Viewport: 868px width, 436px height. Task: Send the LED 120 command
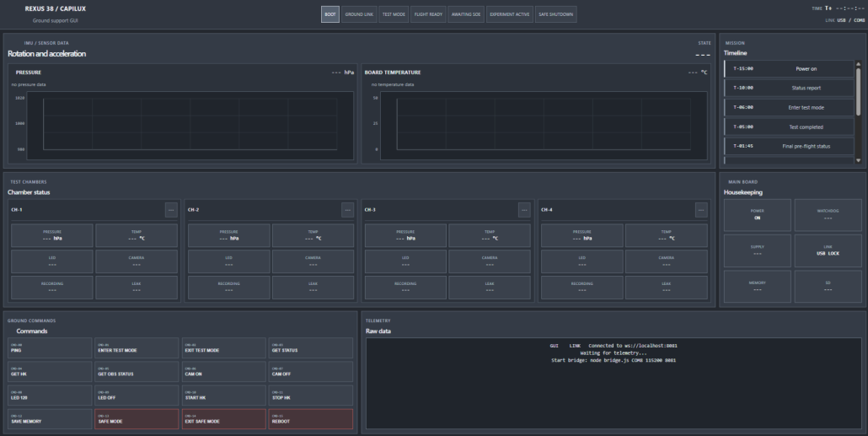(50, 396)
